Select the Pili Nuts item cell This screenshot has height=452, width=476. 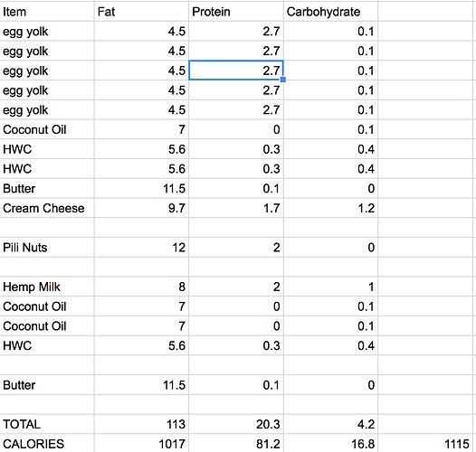tap(47, 248)
